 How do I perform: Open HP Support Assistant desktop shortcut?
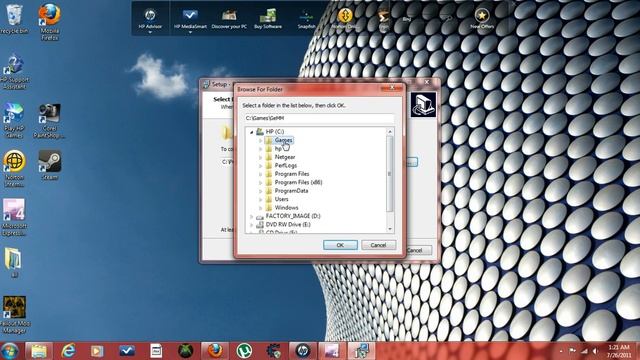(14, 72)
